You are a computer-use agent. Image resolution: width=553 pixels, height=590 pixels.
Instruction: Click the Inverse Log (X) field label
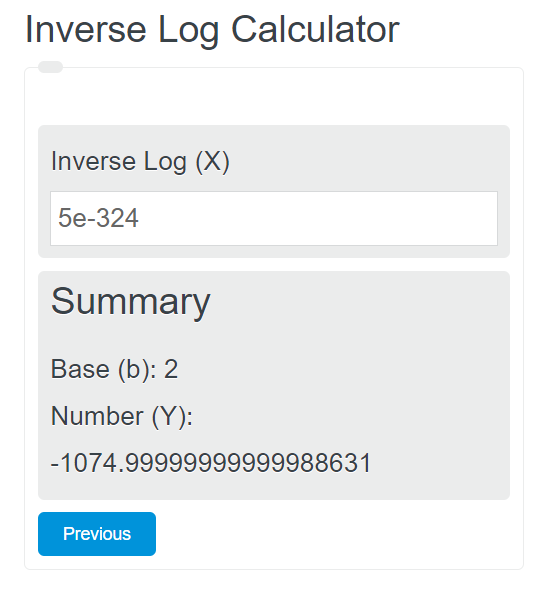click(140, 162)
